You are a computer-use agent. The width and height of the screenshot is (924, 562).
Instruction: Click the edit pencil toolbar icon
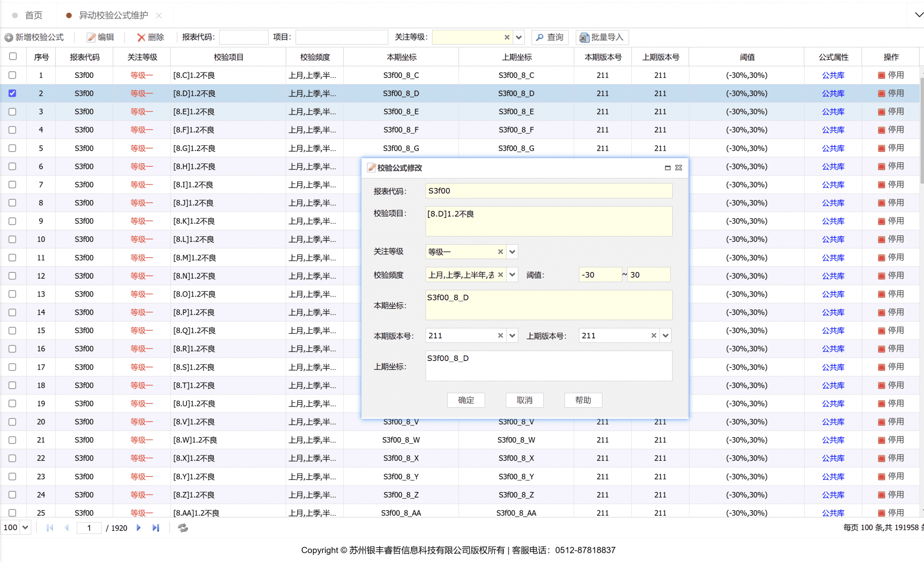(91, 38)
